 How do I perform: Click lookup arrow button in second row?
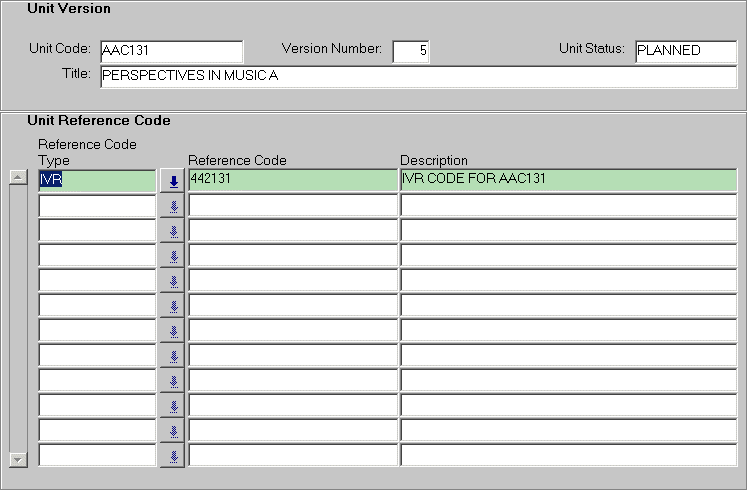point(173,206)
